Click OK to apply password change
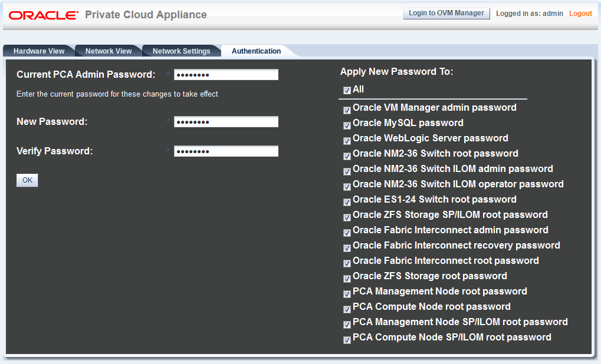This screenshot has width=601, height=364. point(27,180)
